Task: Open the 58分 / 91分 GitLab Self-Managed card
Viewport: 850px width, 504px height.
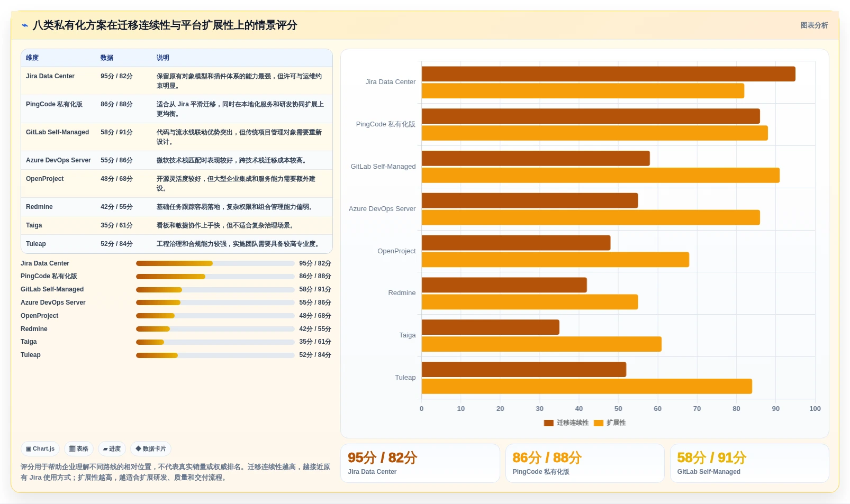Action: click(x=749, y=463)
